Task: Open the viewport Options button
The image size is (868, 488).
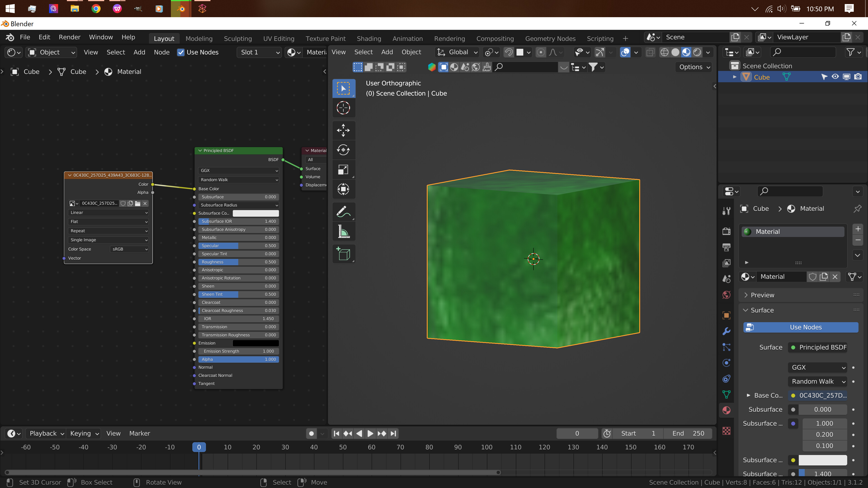Action: [x=693, y=67]
